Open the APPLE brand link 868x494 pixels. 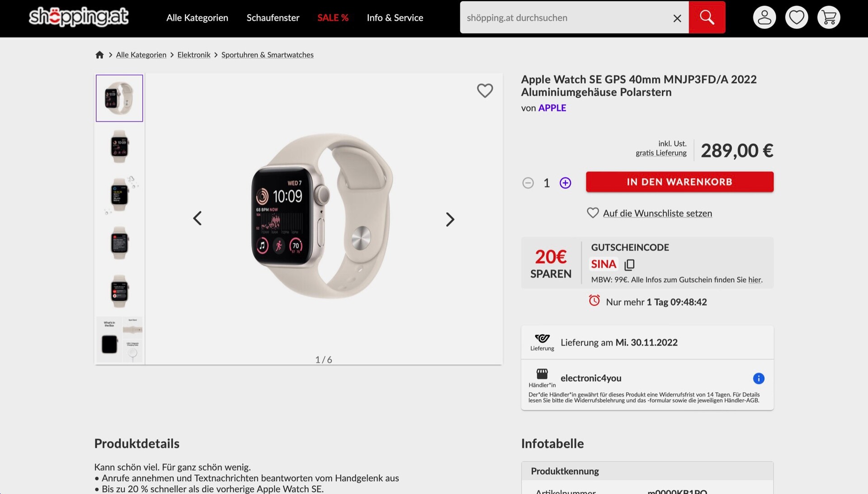(x=552, y=108)
